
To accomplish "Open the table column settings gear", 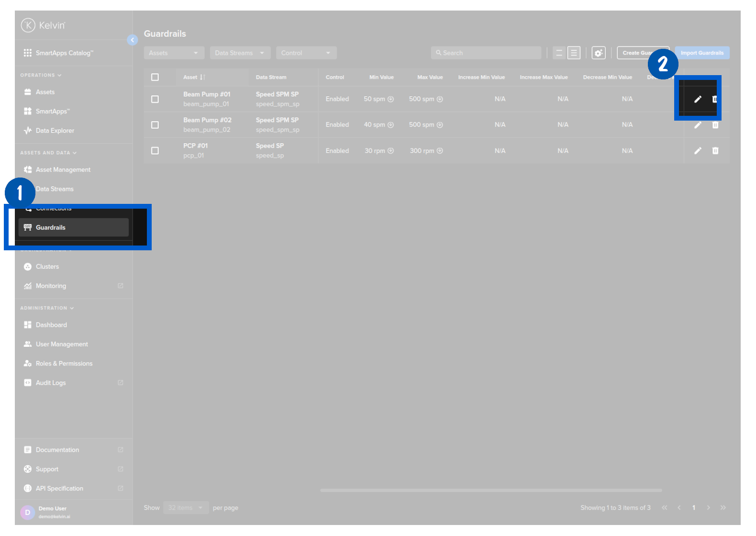I will (x=598, y=53).
